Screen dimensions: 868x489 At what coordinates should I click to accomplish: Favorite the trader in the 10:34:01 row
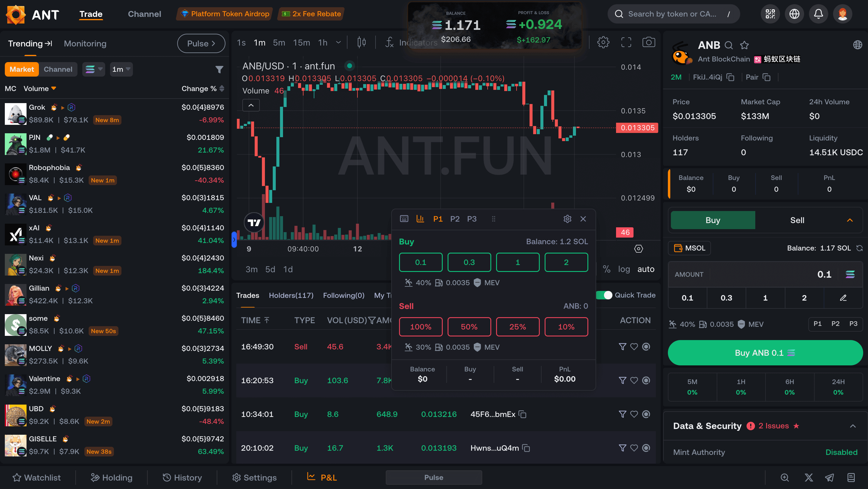[x=634, y=414]
